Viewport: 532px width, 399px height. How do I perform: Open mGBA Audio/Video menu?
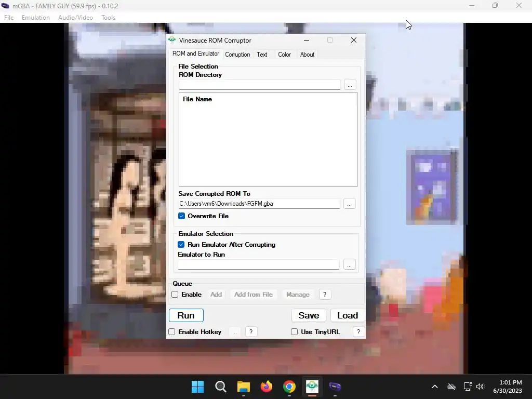coord(75,18)
